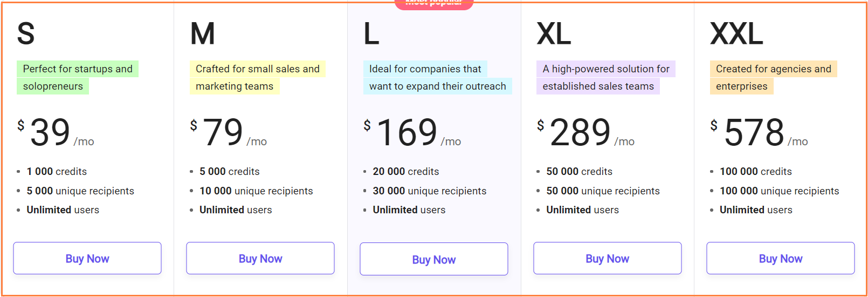Click Buy Now for the L plan
The width and height of the screenshot is (868, 297).
click(434, 259)
